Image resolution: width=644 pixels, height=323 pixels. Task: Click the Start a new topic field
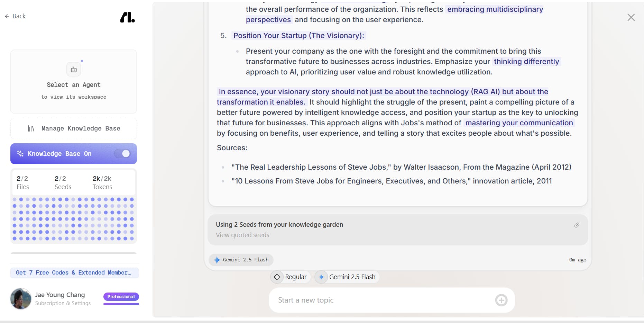tap(384, 300)
